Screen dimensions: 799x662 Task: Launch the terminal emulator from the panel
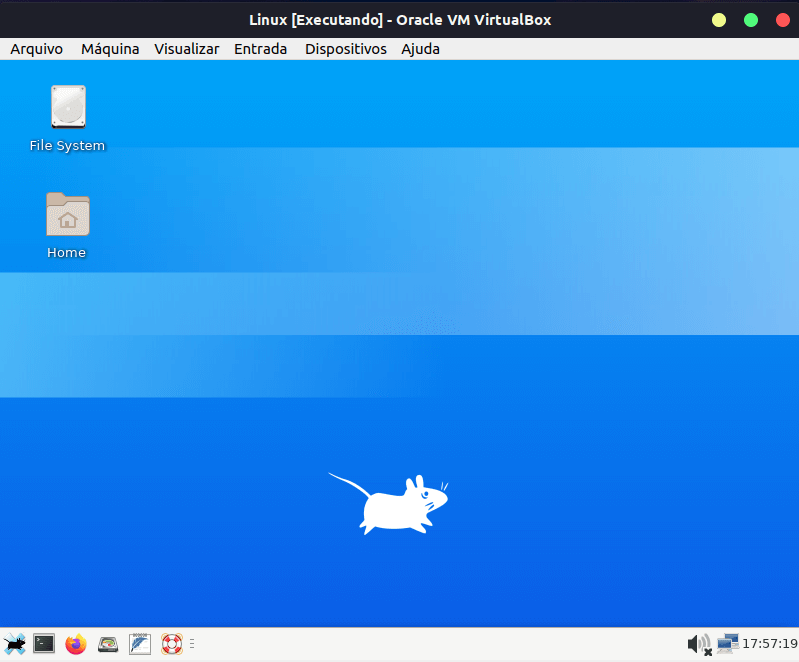[44, 644]
